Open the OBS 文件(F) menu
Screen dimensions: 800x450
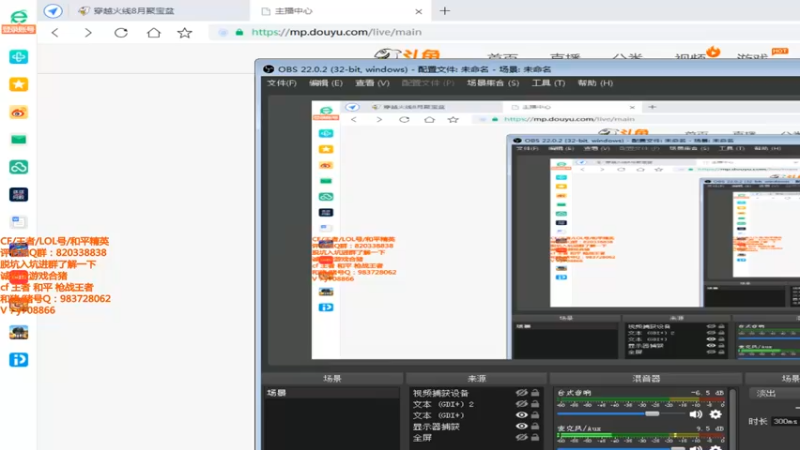tap(282, 83)
